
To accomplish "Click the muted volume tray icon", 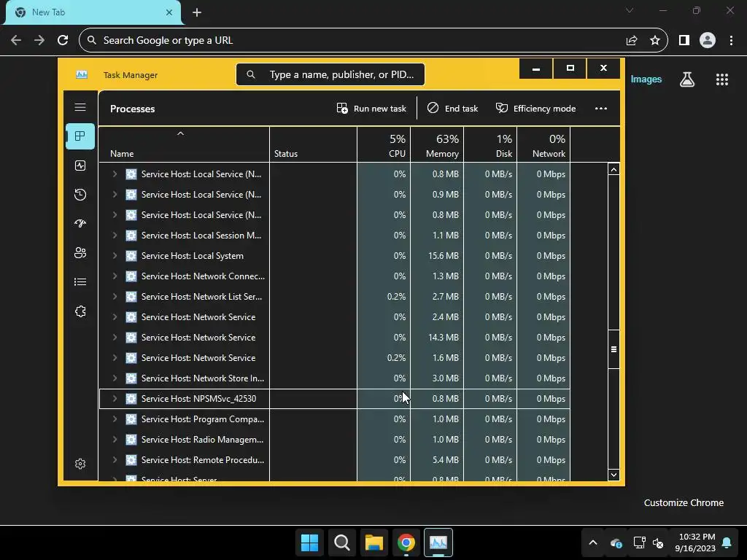I will coord(658,542).
